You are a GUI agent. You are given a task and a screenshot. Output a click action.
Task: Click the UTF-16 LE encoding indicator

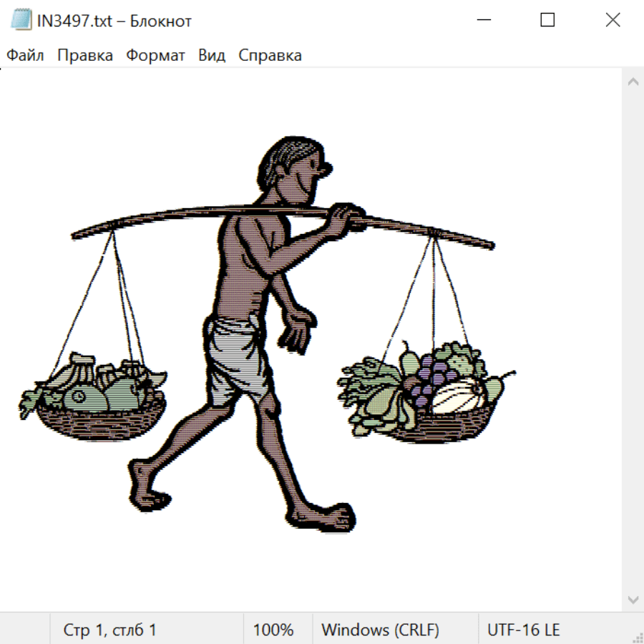click(x=523, y=630)
